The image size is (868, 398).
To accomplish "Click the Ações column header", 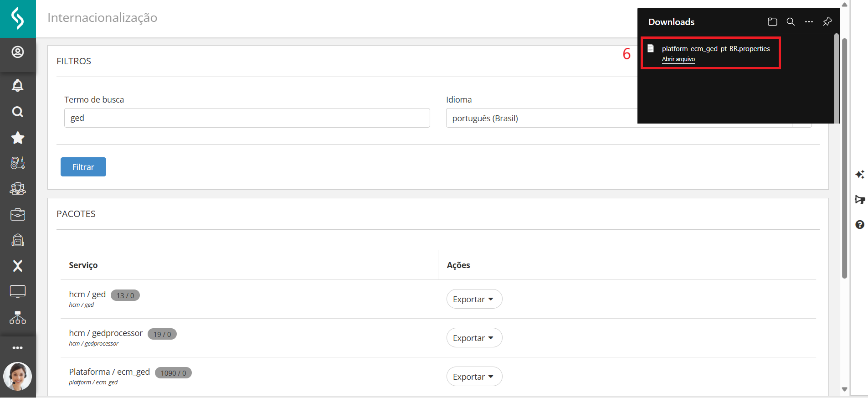I will (458, 265).
